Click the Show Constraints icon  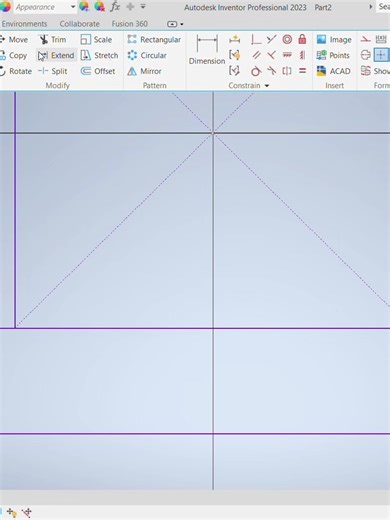pos(235,55)
